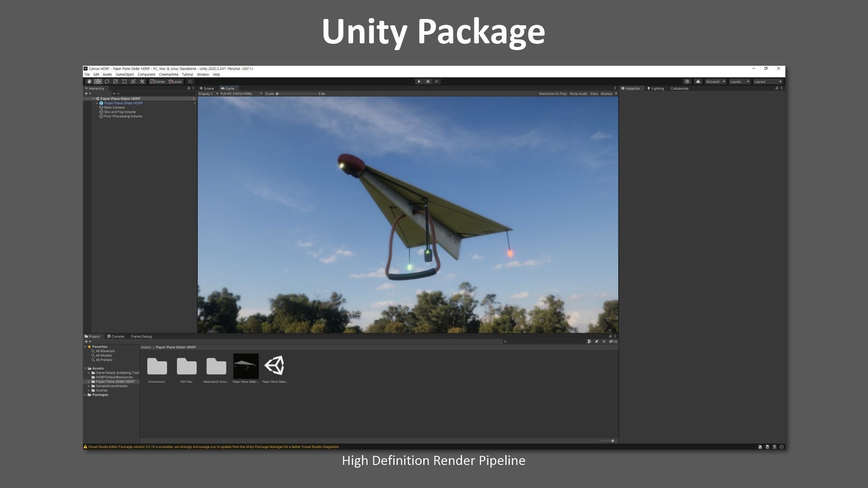Click the Pause button

pyautogui.click(x=428, y=82)
